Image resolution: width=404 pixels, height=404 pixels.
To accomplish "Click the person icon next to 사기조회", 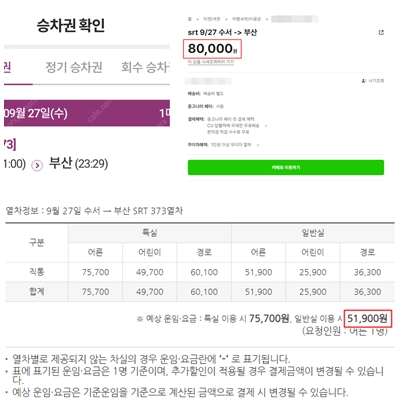I will pos(364,81).
